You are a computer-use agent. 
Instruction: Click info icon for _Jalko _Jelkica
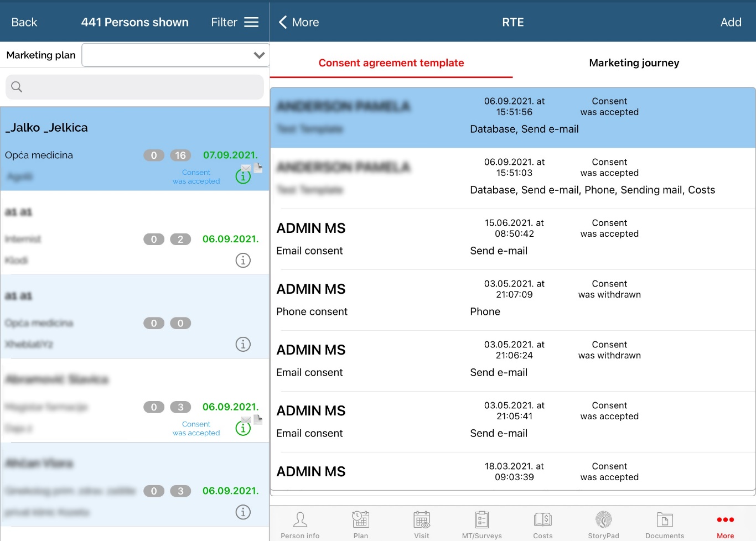point(243,176)
